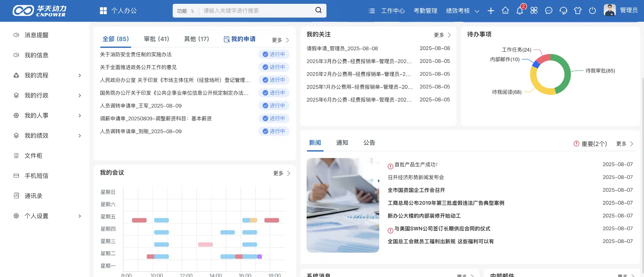
Task: Expand 我的绩效 sidebar chevron
Action: pyautogui.click(x=80, y=136)
